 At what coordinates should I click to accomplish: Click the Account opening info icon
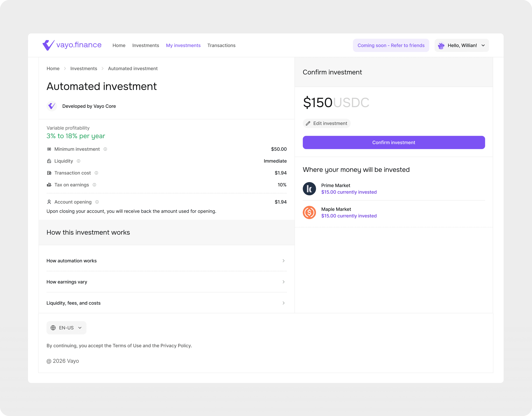pyautogui.click(x=97, y=202)
